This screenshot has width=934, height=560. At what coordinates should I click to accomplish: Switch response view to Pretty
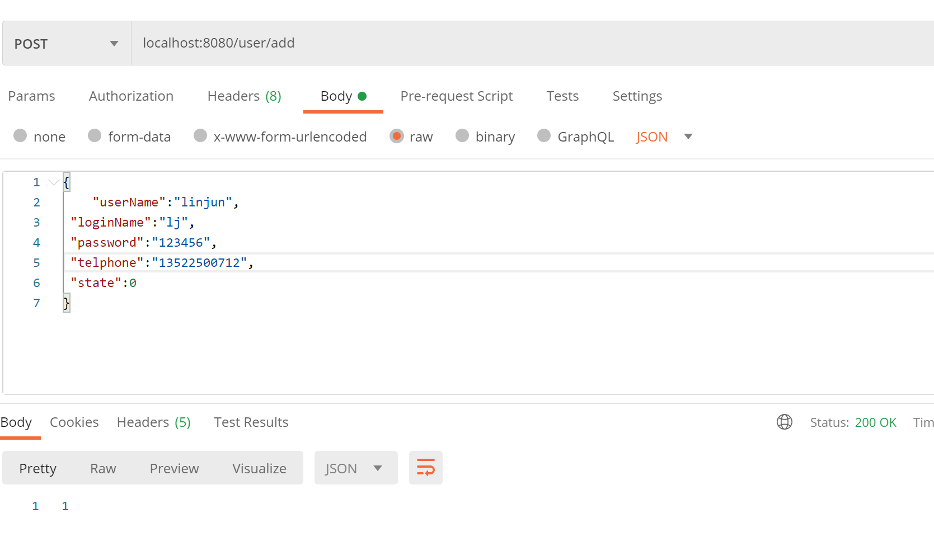(x=37, y=468)
